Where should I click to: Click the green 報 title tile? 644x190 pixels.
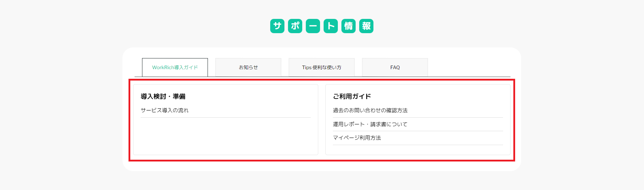[366, 26]
